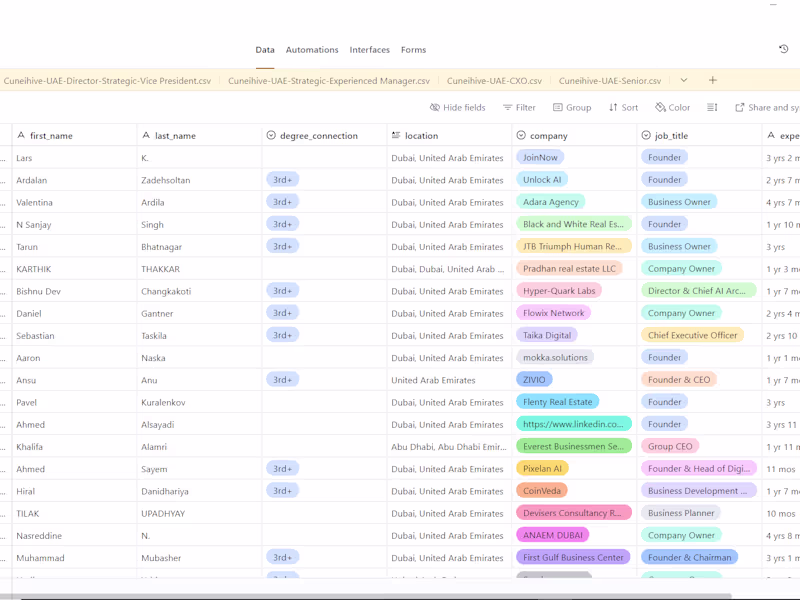Expand table list chevron after Senior.csv tab
Viewport: 800px width, 600px height.
[x=684, y=80]
